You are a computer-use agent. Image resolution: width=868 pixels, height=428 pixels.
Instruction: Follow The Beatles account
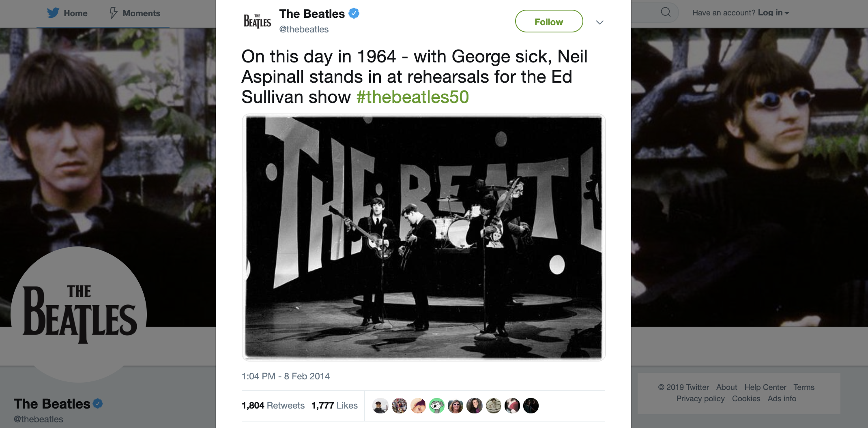[548, 21]
